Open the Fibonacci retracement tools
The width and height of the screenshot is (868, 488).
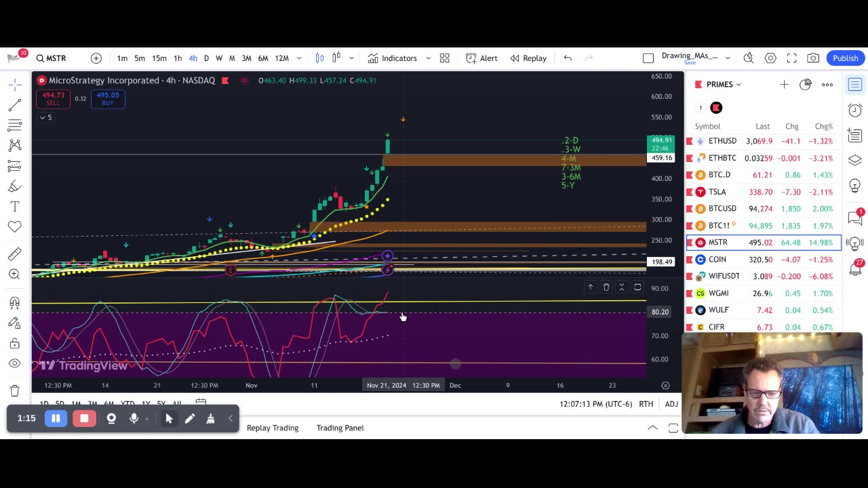(x=14, y=125)
